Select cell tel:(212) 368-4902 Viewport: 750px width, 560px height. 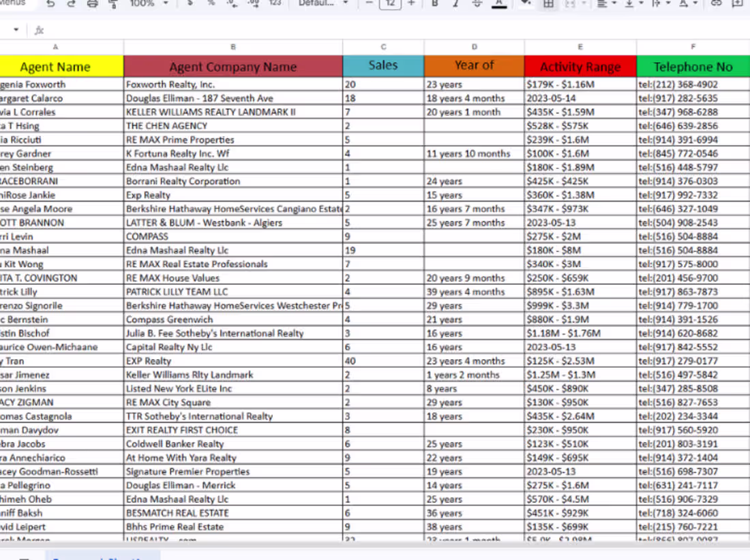pyautogui.click(x=693, y=84)
